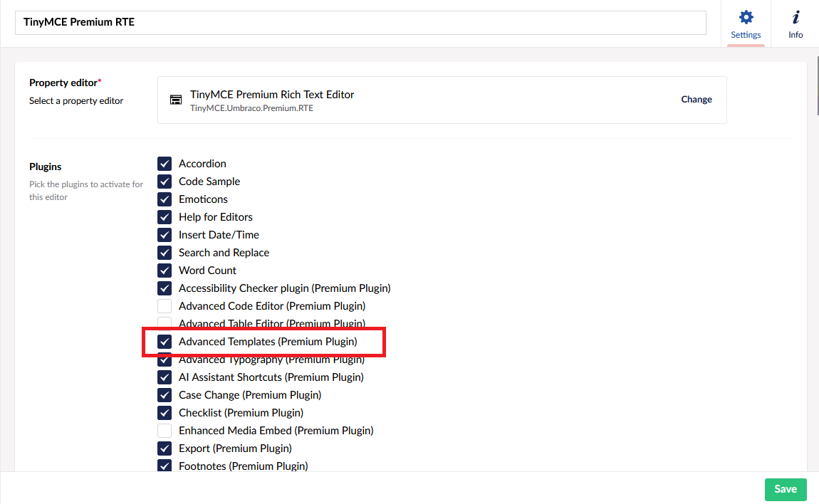Disable the Word Count plugin

point(165,271)
